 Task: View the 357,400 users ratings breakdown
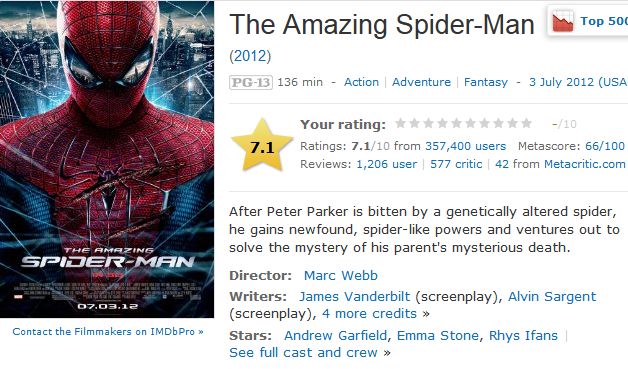(465, 146)
